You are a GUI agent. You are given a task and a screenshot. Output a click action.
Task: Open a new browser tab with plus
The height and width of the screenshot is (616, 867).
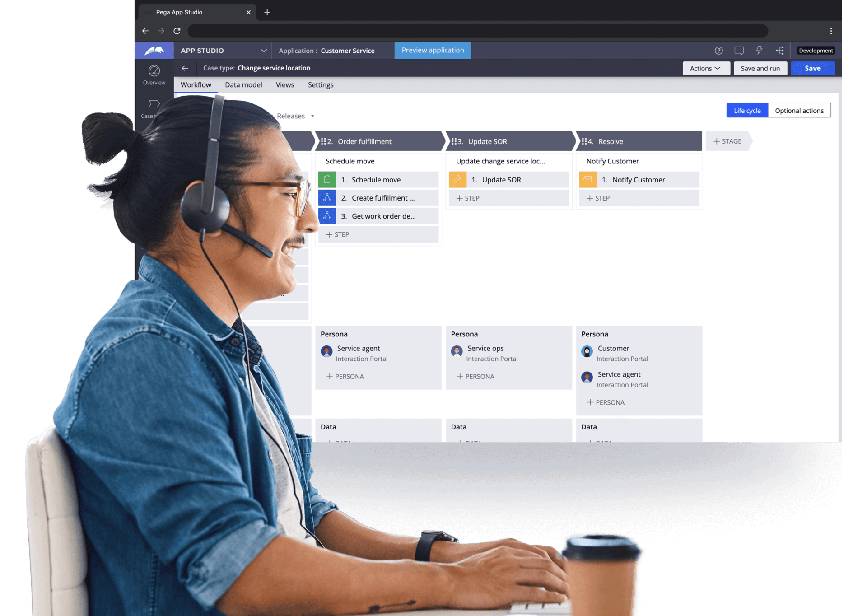[x=267, y=12]
